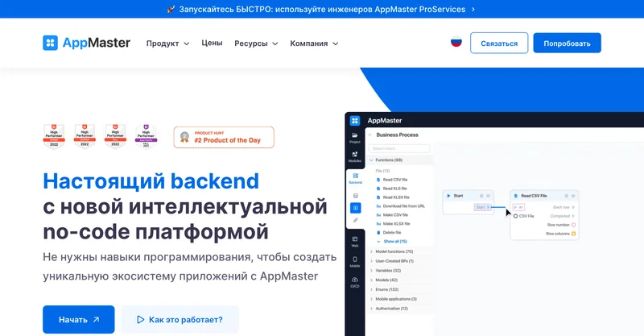Open the Modules section in the studio sidebar
Screen dimensions: 644x336
[x=355, y=157]
